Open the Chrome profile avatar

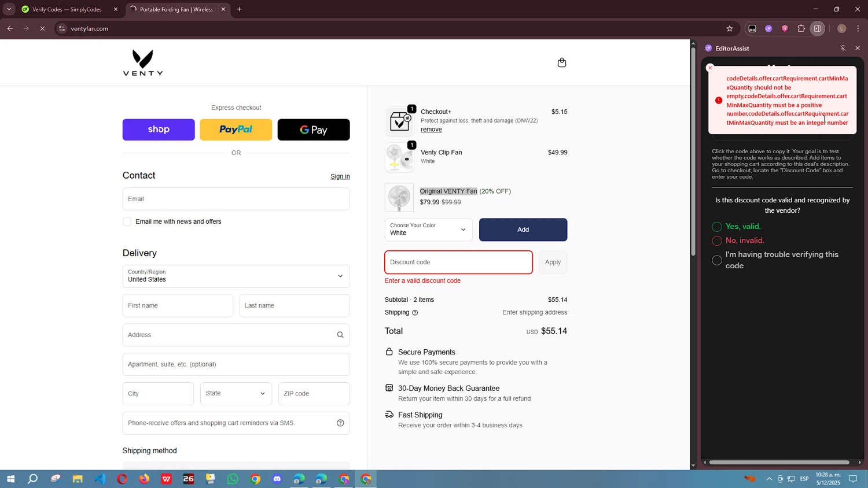point(841,28)
